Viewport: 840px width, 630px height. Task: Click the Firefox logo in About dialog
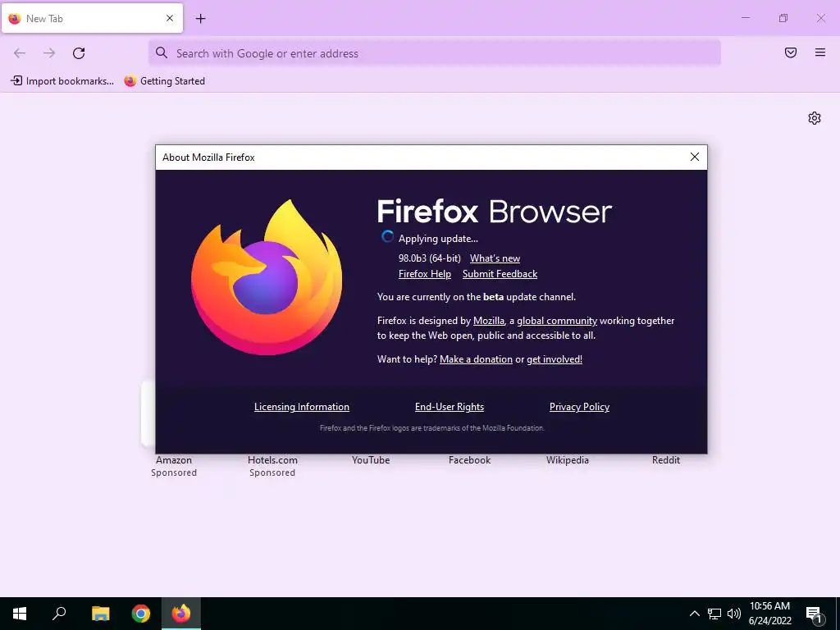pyautogui.click(x=267, y=277)
